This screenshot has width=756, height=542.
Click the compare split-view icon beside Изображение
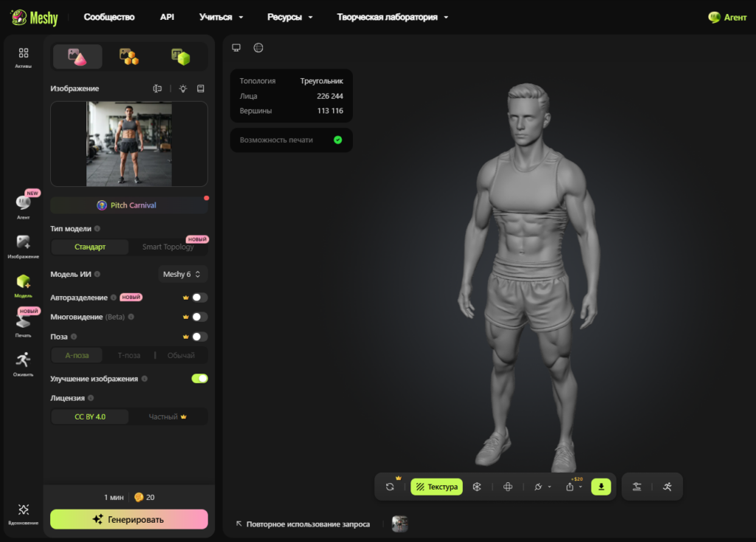(157, 89)
